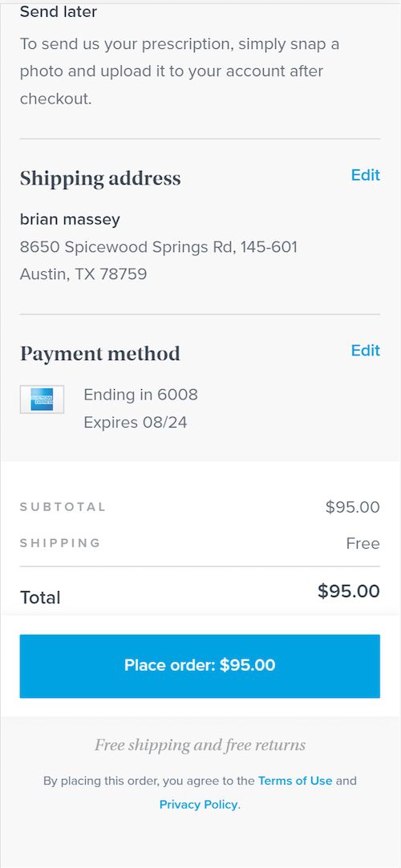Screen dimensions: 401x868
Task: Click the prescription upload instructions paragraph
Action: coord(180,71)
